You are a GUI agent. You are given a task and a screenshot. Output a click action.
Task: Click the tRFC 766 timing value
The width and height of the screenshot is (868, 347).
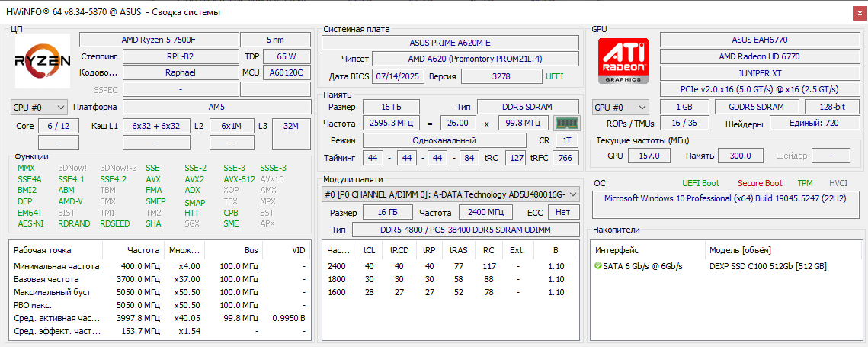pyautogui.click(x=565, y=158)
